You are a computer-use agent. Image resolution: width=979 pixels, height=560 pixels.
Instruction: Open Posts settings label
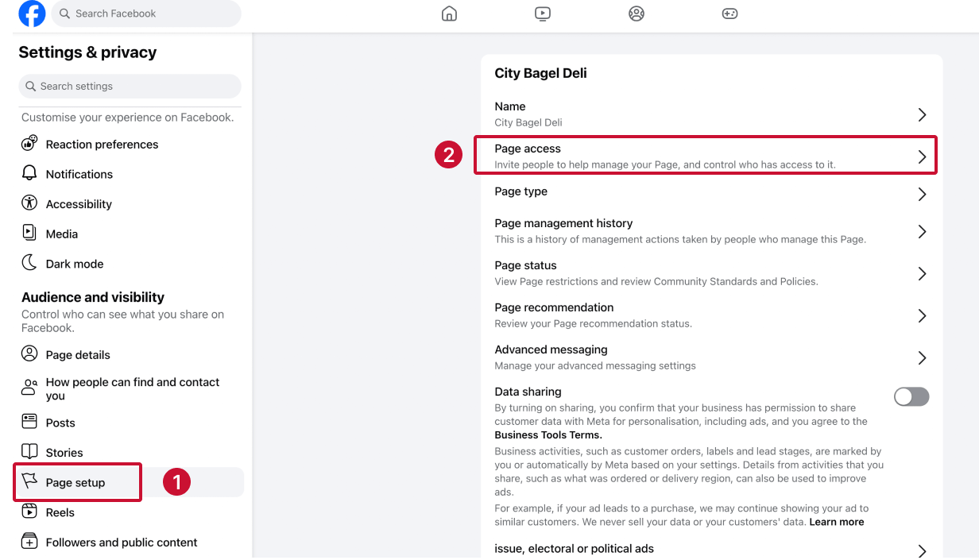tap(60, 423)
